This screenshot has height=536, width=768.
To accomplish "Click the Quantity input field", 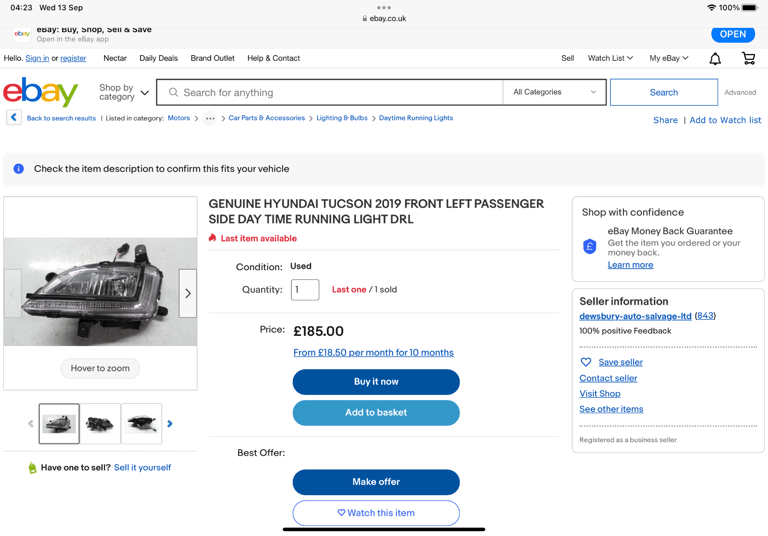I will (305, 290).
